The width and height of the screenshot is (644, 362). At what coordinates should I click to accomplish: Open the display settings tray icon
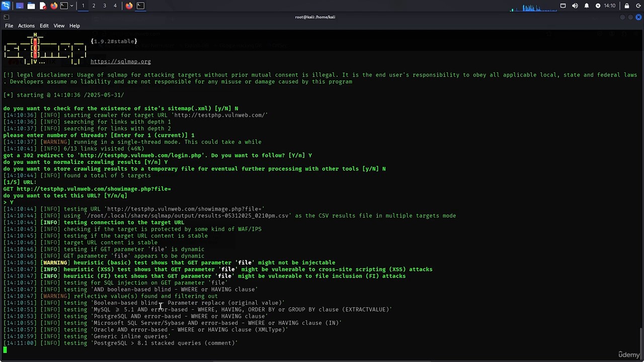click(563, 6)
